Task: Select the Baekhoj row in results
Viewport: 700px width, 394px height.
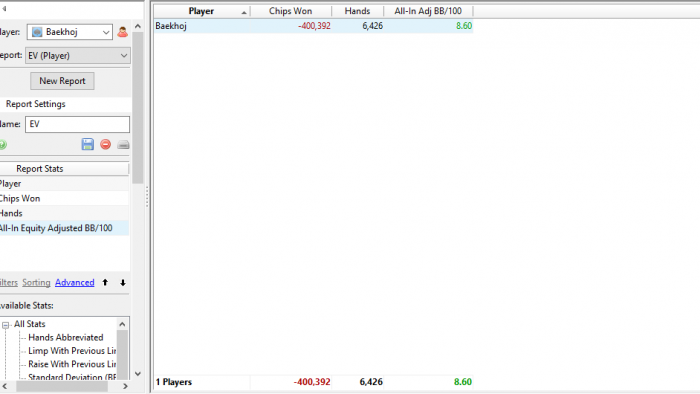Action: coord(313,26)
